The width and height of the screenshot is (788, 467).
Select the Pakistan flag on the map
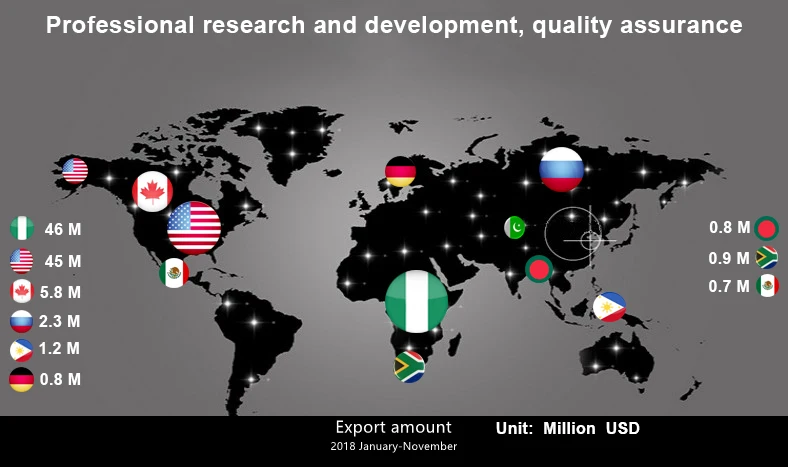(x=515, y=228)
